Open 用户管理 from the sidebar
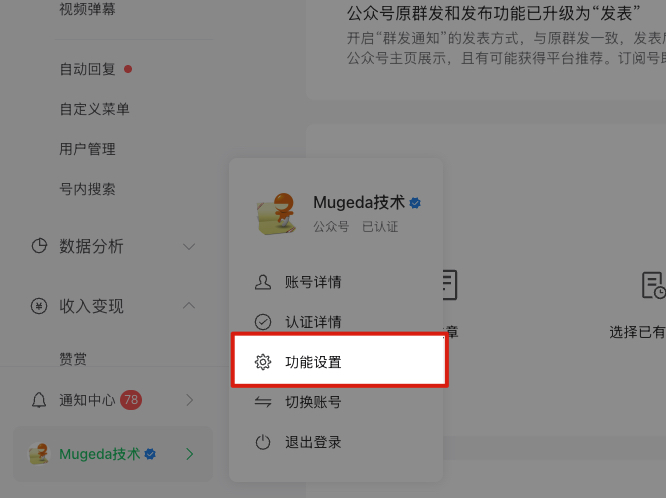Image resolution: width=666 pixels, height=498 pixels. [87, 149]
